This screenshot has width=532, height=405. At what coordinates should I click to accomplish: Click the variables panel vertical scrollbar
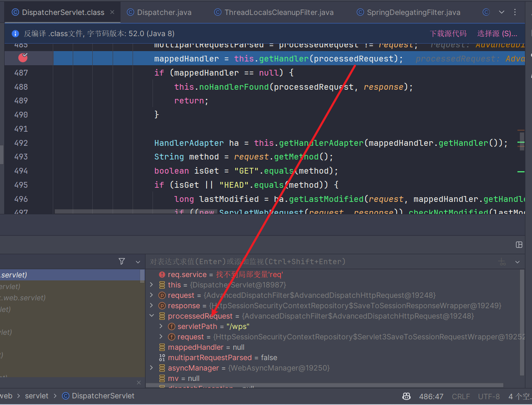(522, 322)
